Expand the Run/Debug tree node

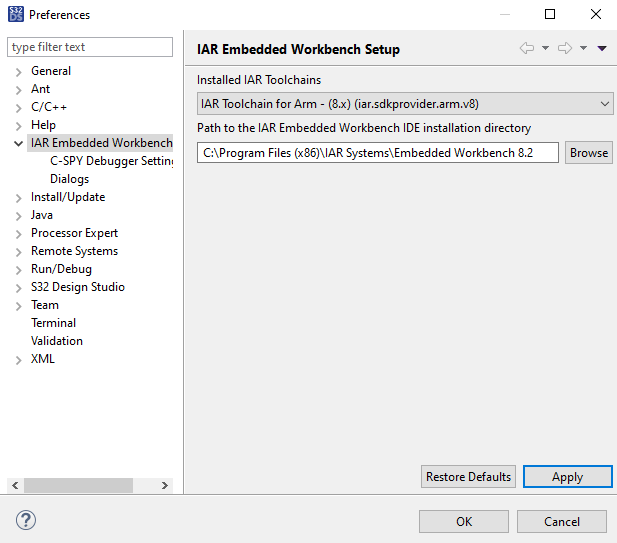click(x=19, y=270)
